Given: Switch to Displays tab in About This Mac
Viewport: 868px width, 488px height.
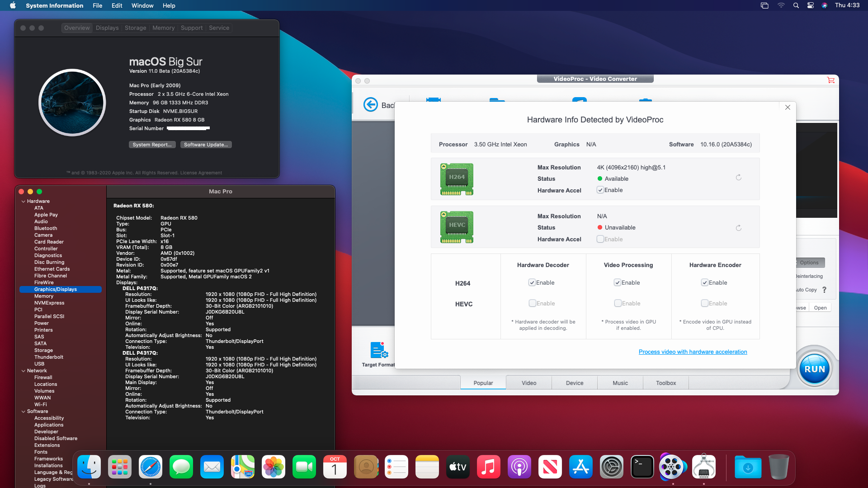Looking at the screenshot, I should pos(107,28).
